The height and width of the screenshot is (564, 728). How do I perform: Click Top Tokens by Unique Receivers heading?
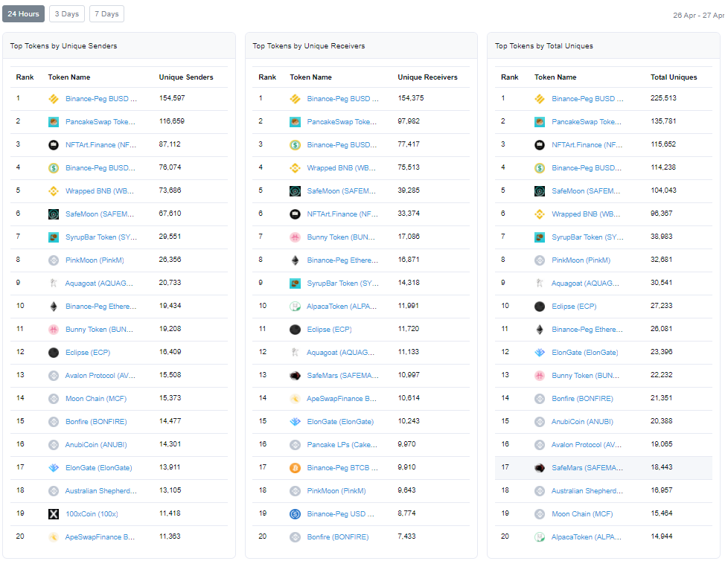[309, 46]
